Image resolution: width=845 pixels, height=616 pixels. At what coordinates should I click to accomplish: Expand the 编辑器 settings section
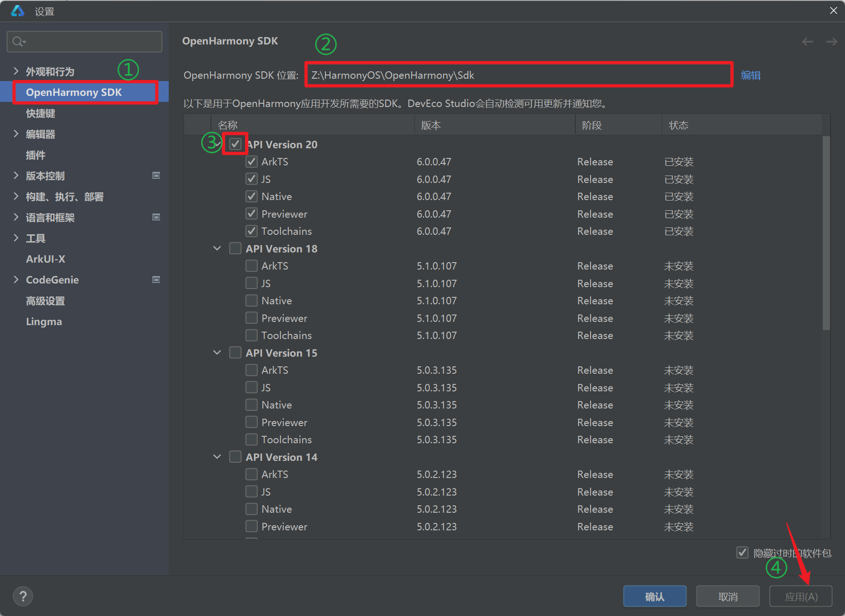point(16,134)
